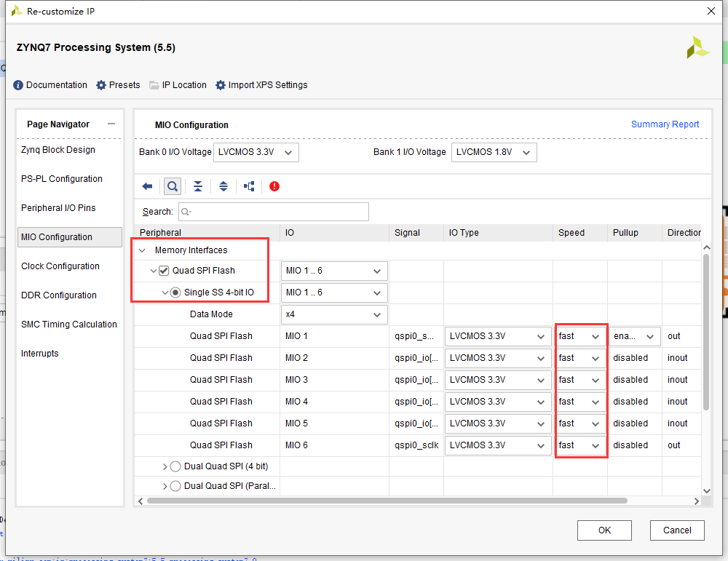
Task: Click the Cancel button
Action: pyautogui.click(x=677, y=530)
